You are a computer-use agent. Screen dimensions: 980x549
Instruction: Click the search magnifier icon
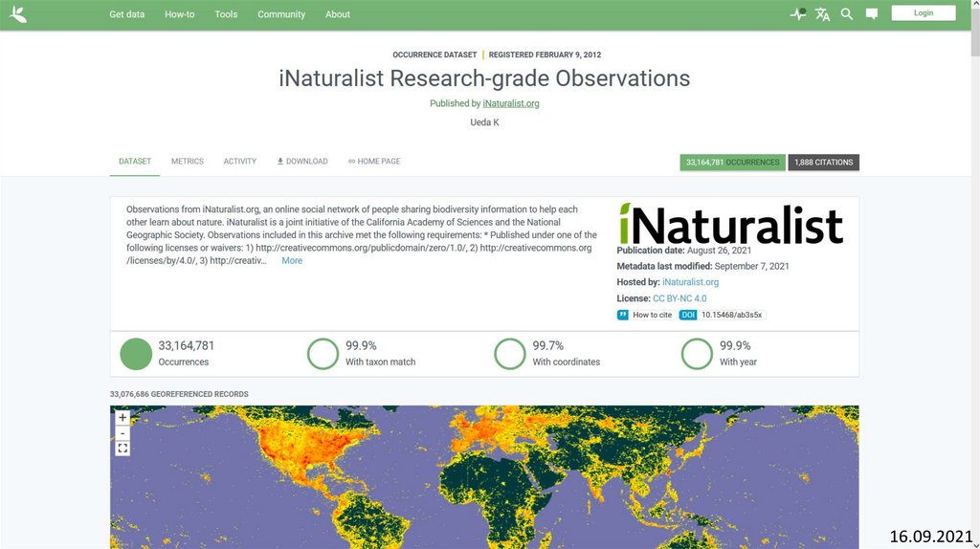coord(847,14)
